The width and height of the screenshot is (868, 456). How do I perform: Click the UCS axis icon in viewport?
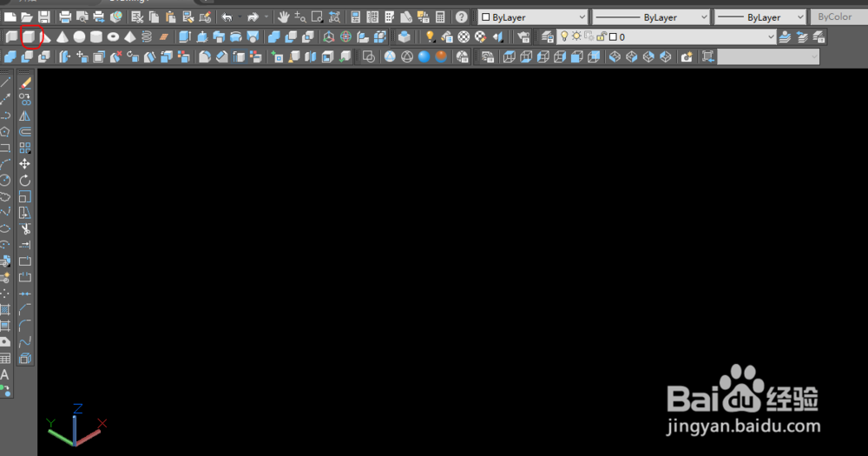(x=76, y=425)
